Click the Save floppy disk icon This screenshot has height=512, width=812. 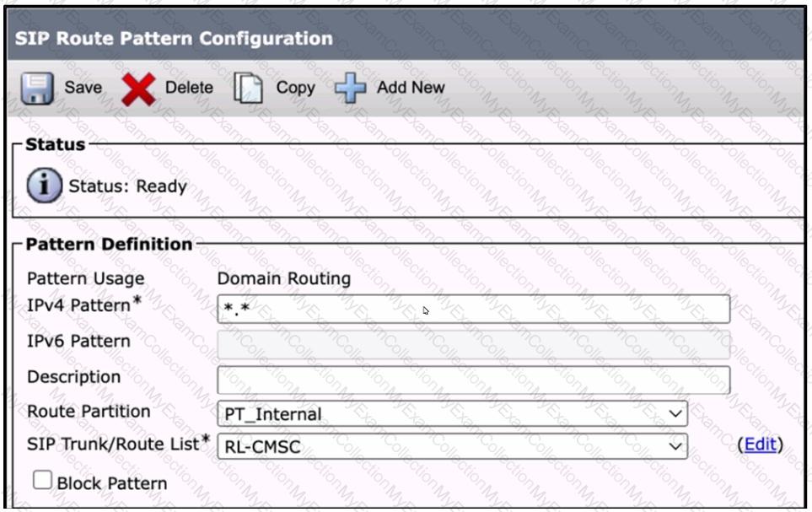[x=35, y=88]
